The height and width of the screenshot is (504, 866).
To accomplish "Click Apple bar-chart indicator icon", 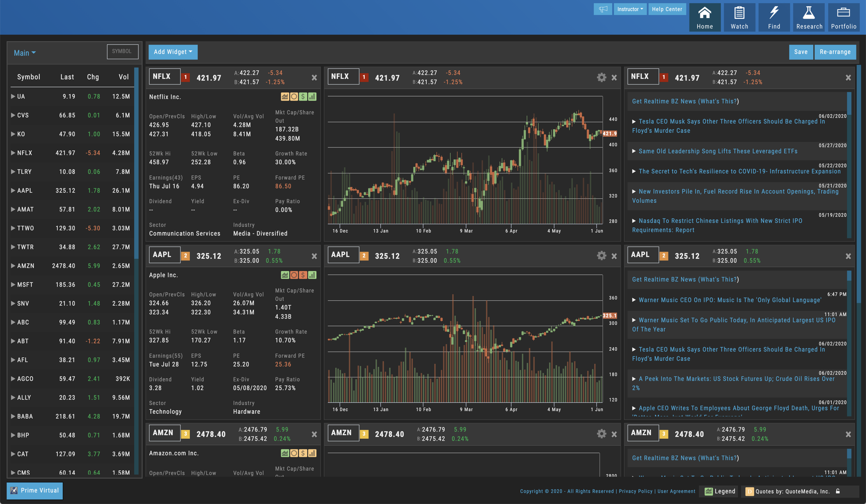I will tap(312, 275).
